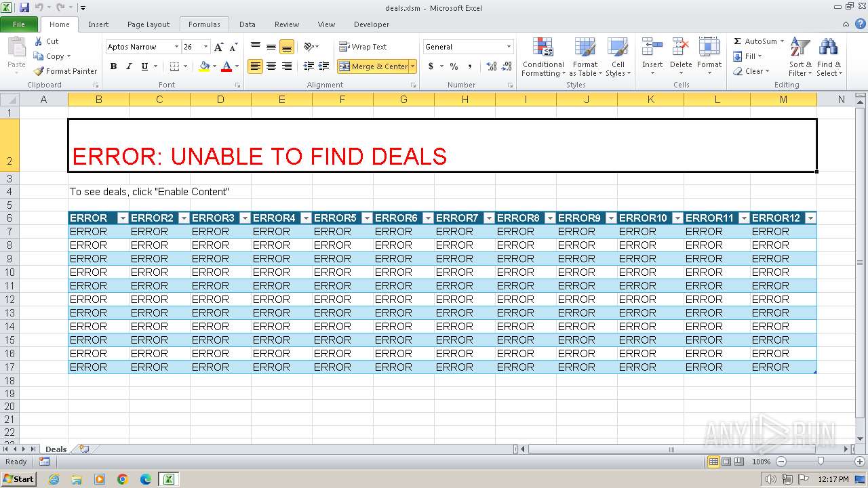868x488 pixels.
Task: Click the Fill button in Editing
Action: (x=747, y=56)
